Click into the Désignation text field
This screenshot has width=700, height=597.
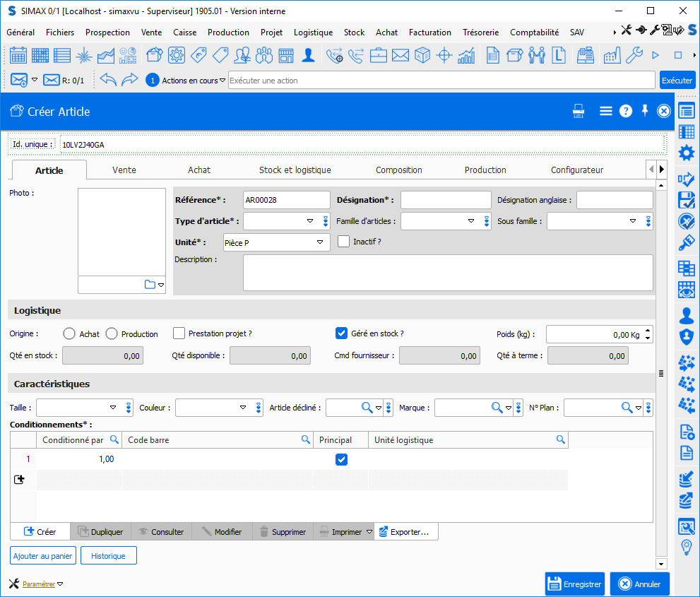[x=445, y=200]
